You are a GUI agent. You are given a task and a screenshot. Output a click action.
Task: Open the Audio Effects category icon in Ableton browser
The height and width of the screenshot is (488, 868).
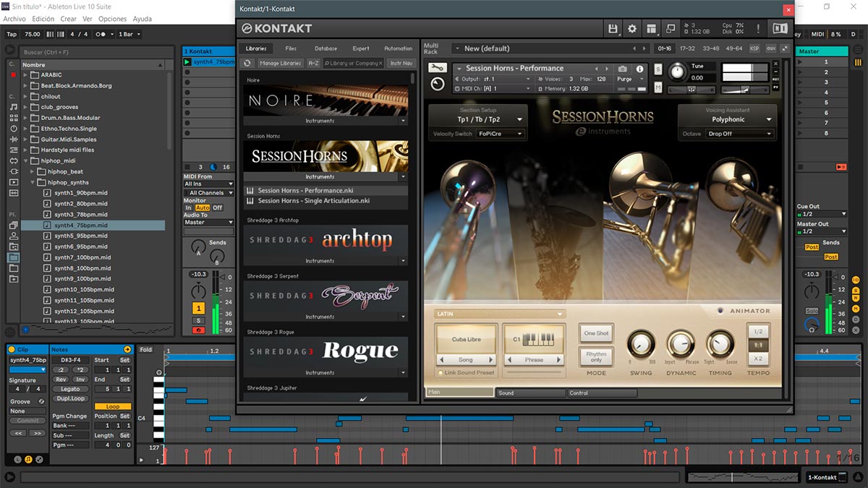[x=13, y=139]
